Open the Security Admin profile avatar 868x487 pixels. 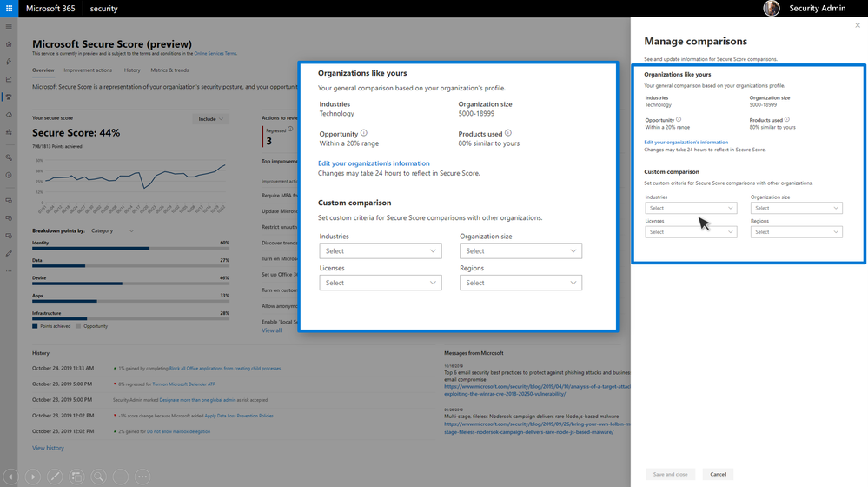(x=772, y=9)
